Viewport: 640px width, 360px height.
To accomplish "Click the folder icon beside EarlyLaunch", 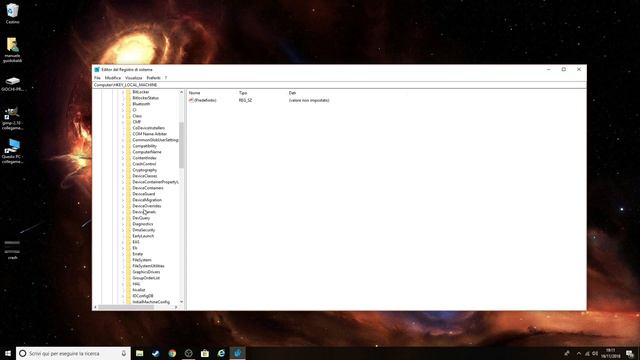I will pos(129,236).
